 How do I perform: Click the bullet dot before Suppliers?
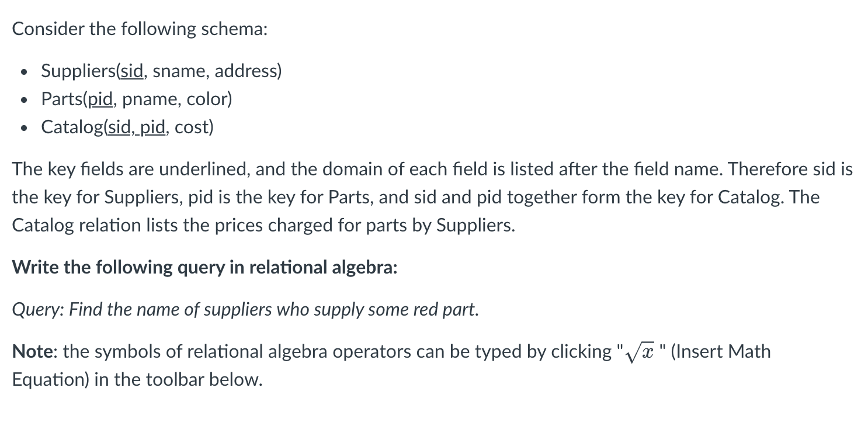pos(23,72)
